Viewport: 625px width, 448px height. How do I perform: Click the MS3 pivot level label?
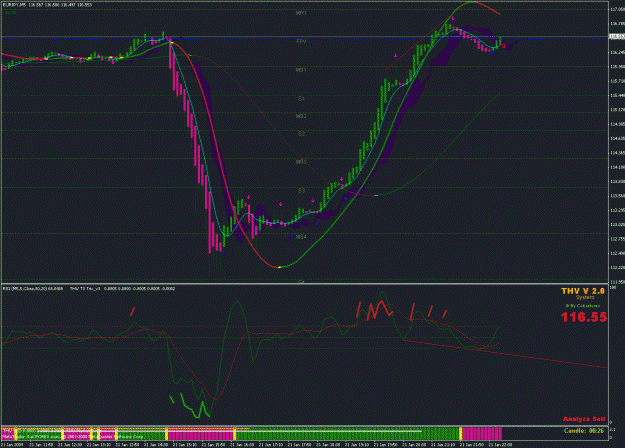pos(301,162)
